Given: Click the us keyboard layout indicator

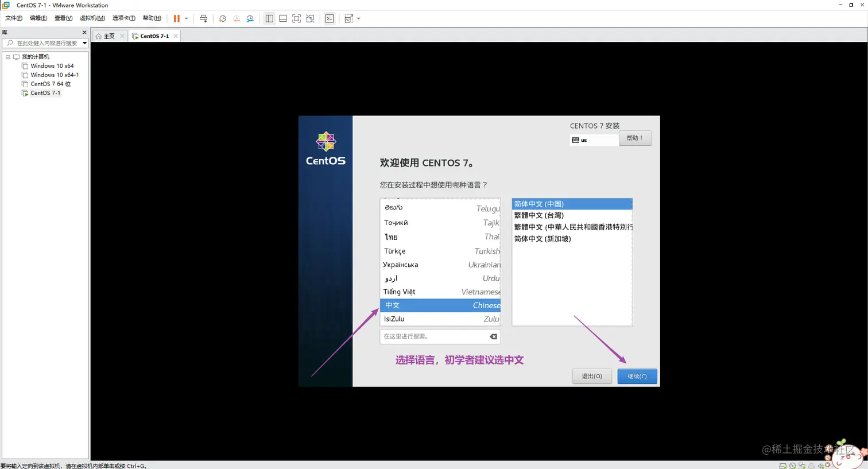Looking at the screenshot, I should coord(594,140).
